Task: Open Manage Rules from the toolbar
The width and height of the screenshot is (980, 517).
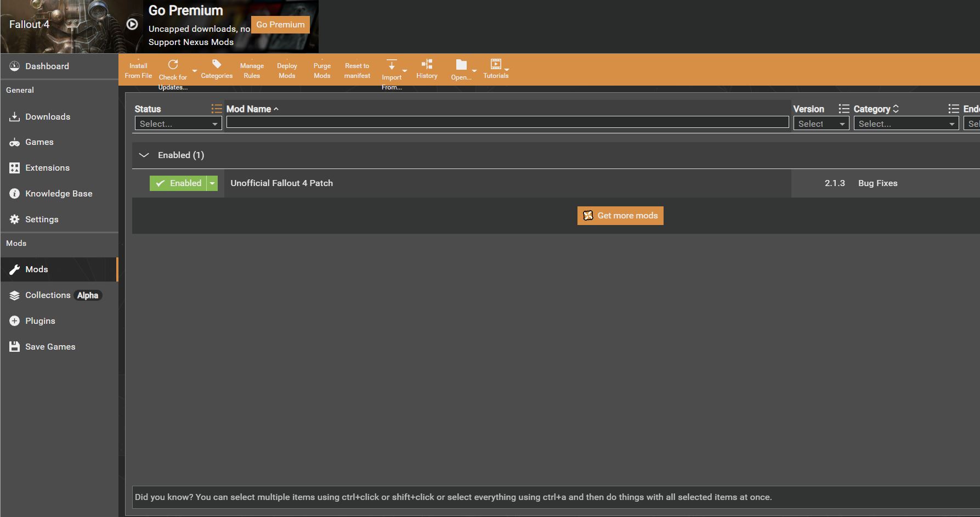Action: click(x=252, y=70)
